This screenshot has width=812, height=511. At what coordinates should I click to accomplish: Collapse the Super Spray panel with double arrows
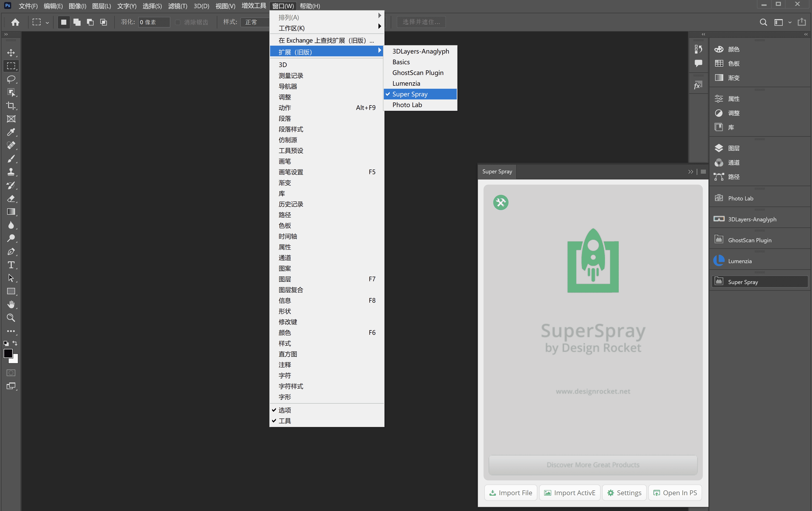point(690,172)
